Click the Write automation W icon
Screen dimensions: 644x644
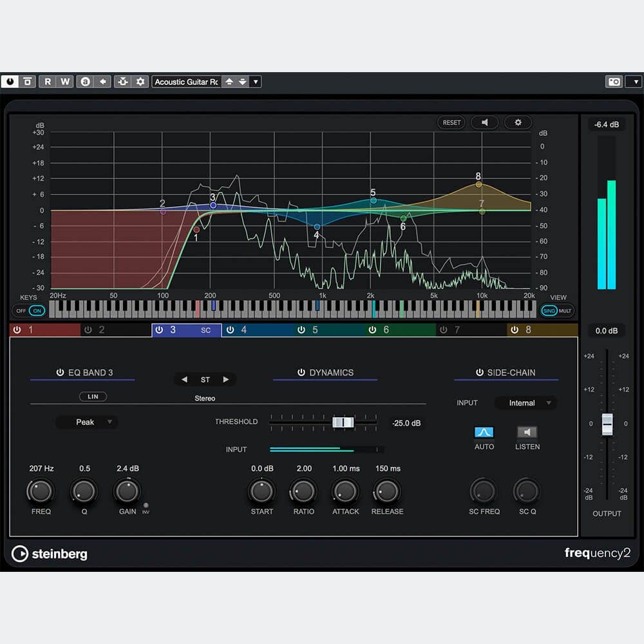tap(65, 82)
